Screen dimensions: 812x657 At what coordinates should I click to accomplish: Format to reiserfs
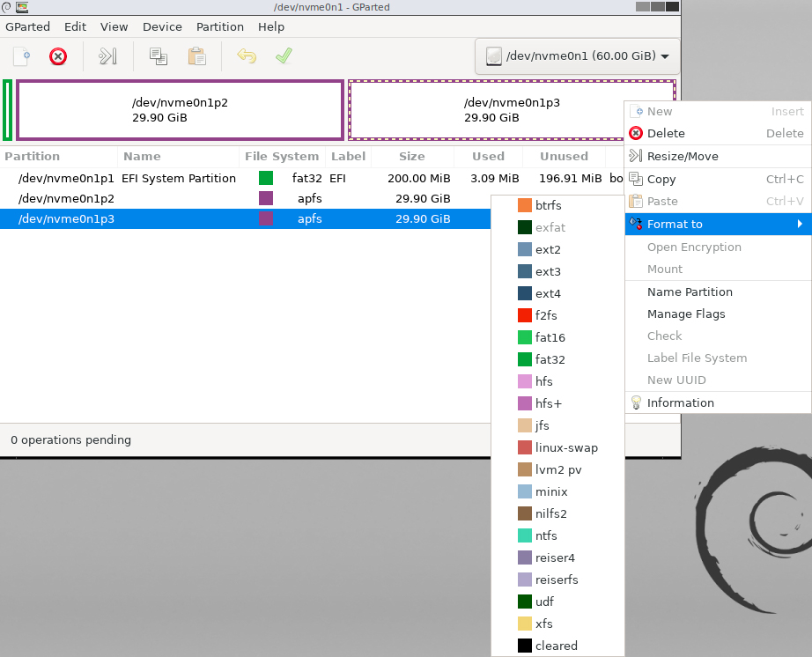pos(557,579)
